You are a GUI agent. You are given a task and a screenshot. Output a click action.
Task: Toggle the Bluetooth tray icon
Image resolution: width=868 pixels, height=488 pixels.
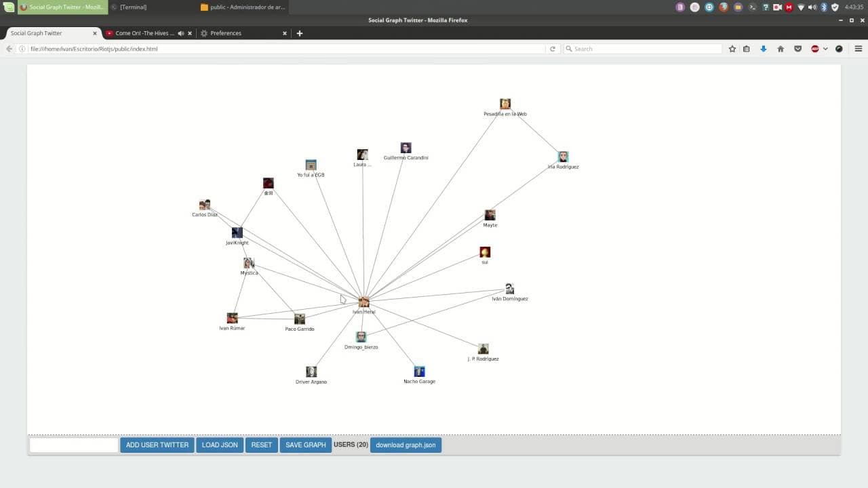point(824,7)
